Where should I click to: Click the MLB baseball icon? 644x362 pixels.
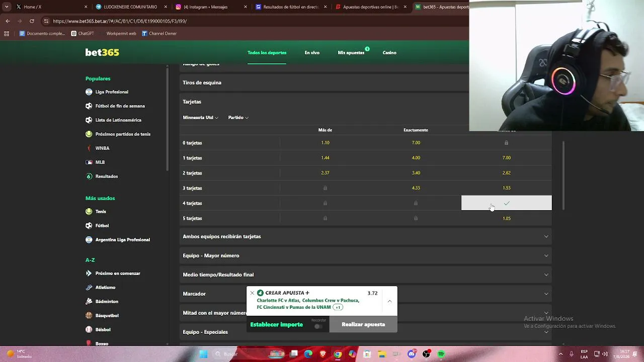89,162
